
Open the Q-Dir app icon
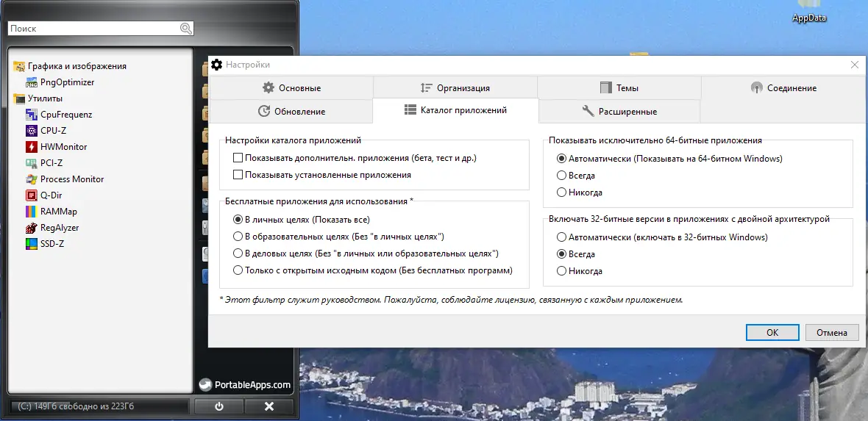coord(32,195)
